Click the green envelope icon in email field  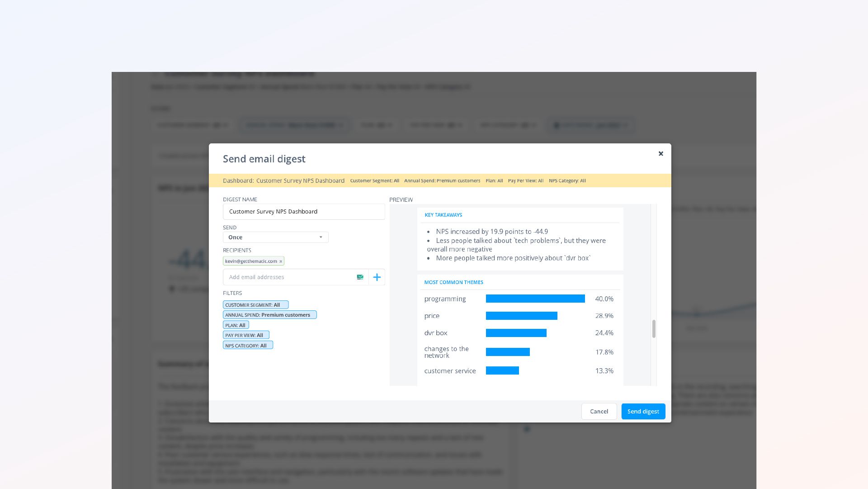click(x=360, y=277)
